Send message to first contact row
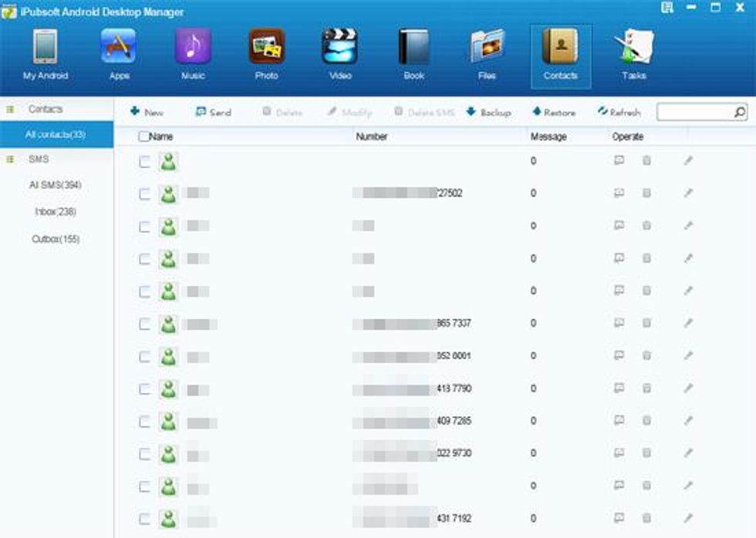The height and width of the screenshot is (538, 756). pos(619,160)
